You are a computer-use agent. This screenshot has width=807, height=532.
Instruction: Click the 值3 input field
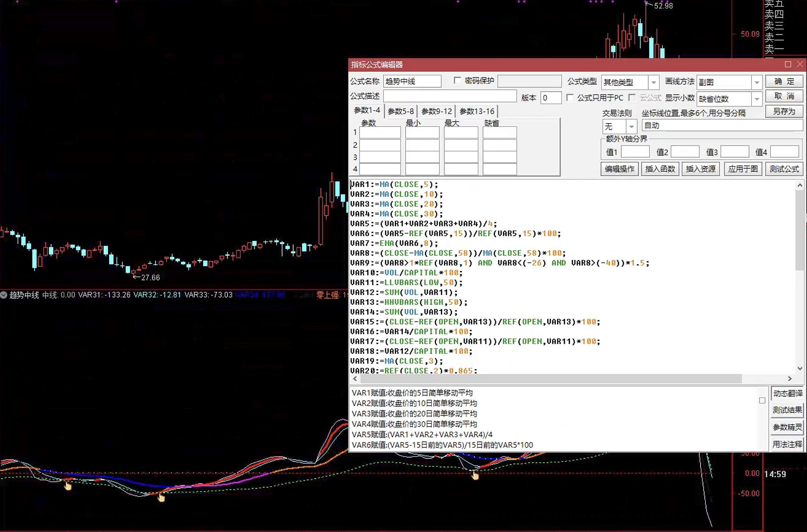(x=735, y=152)
